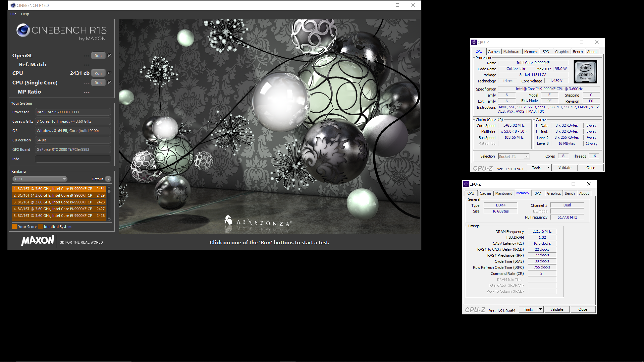The height and width of the screenshot is (362, 644).
Task: Click Tools button in lower CPU-Z window
Action: (x=528, y=310)
